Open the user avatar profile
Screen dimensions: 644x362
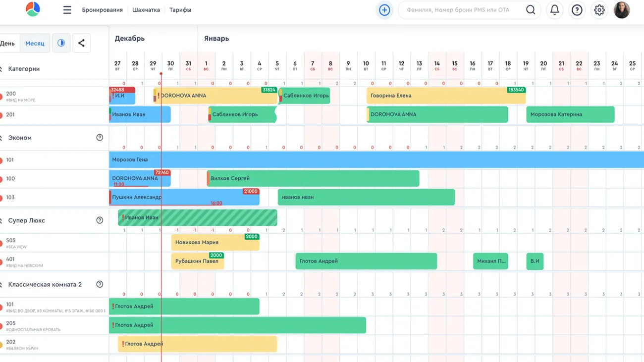click(621, 10)
